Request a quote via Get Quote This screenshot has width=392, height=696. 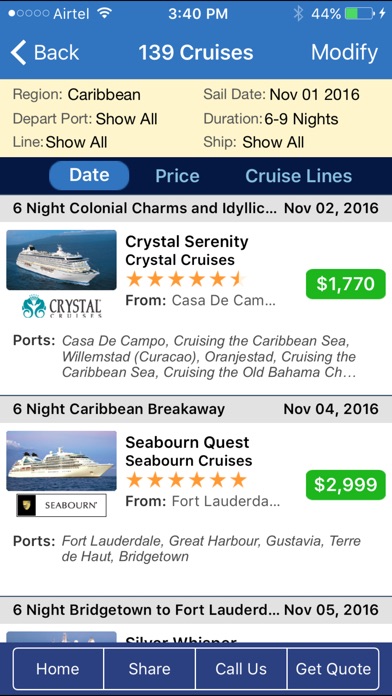pyautogui.click(x=333, y=669)
